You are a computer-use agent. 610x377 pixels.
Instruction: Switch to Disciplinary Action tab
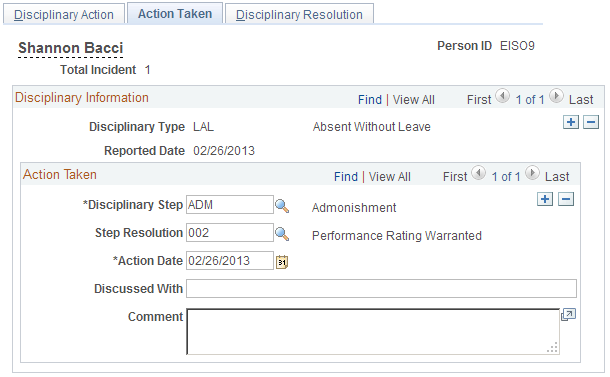[x=64, y=14]
